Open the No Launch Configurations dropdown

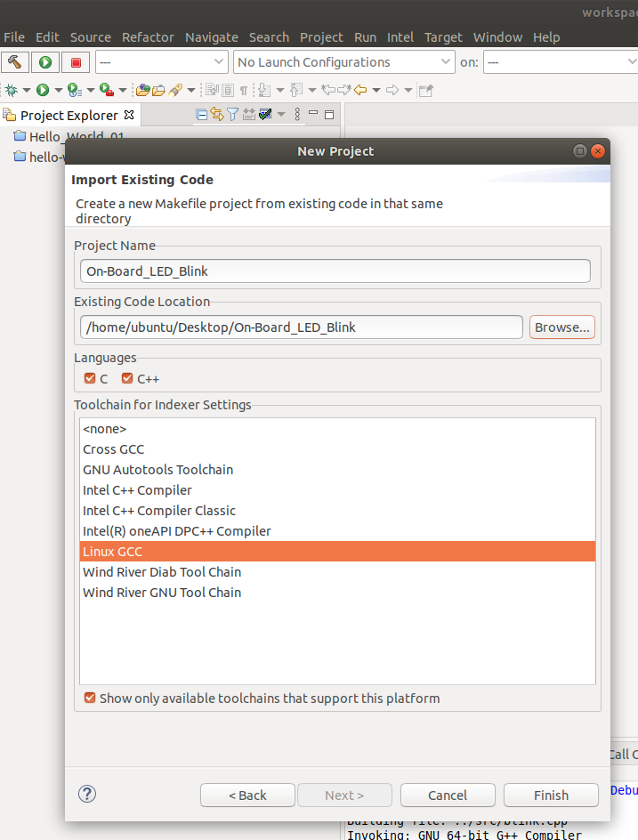[344, 62]
